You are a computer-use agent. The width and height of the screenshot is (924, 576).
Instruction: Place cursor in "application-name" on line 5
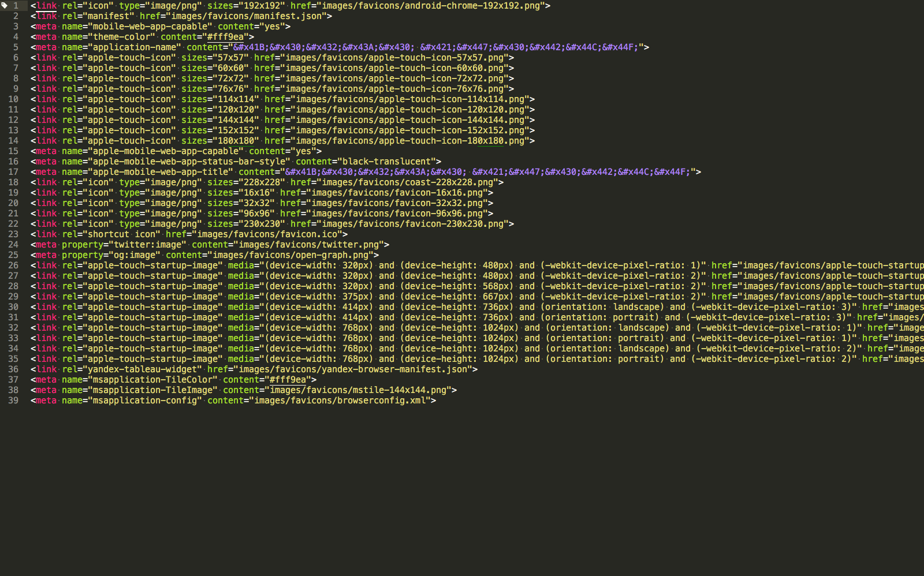tap(135, 47)
